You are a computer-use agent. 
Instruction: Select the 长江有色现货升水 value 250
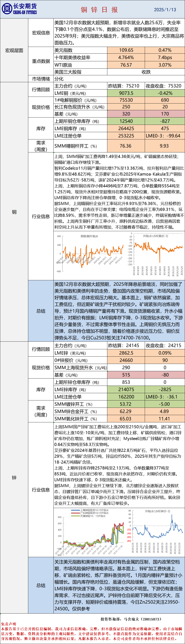click(126, 107)
